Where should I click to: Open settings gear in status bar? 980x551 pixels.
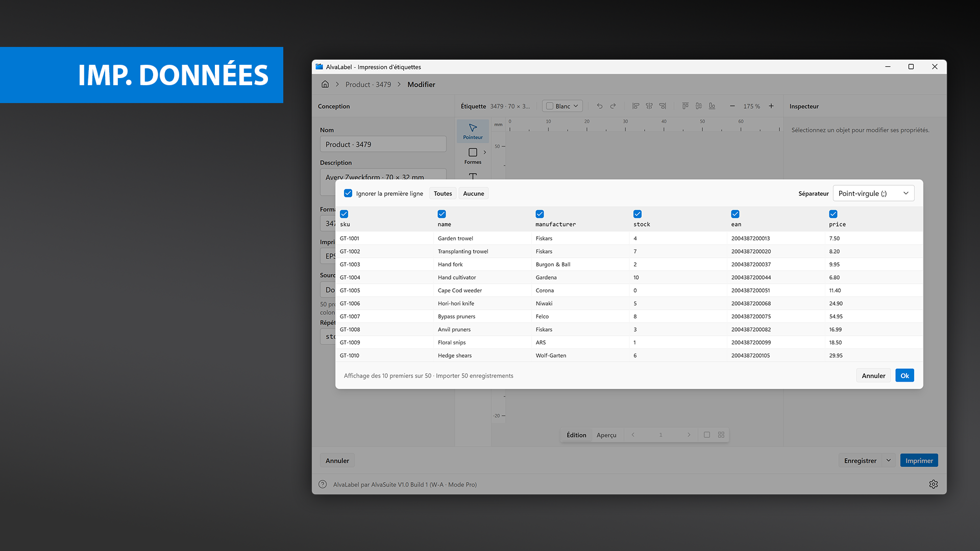[x=934, y=484]
